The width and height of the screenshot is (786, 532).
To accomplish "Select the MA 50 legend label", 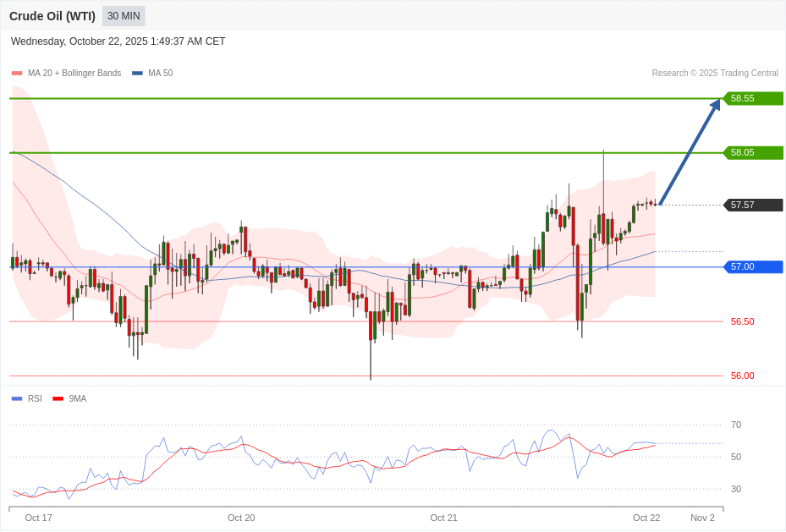I will point(160,74).
